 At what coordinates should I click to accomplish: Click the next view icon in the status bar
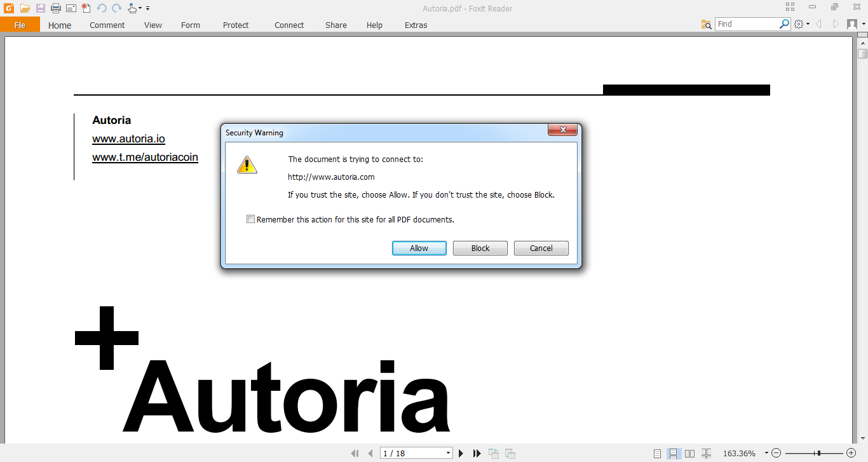510,453
